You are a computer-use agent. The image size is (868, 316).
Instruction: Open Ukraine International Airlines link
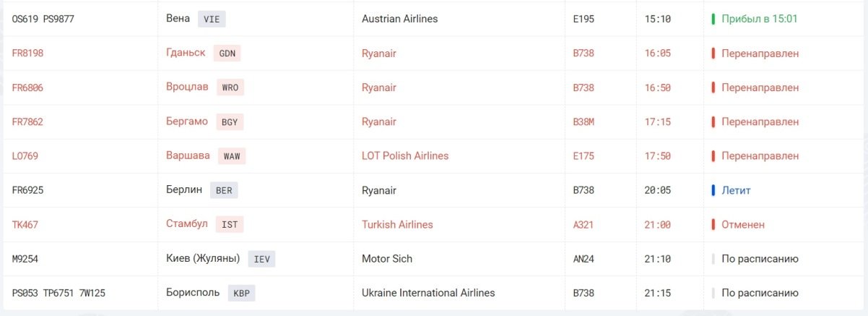tap(428, 294)
